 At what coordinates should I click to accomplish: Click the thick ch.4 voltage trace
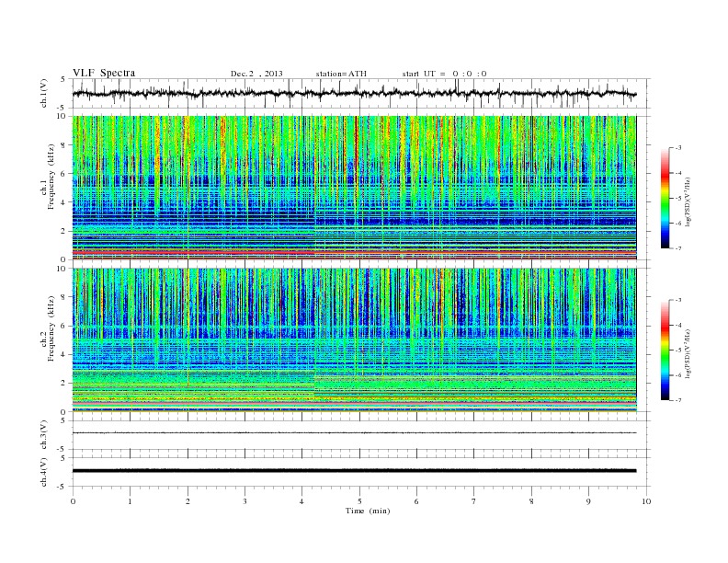(x=354, y=471)
